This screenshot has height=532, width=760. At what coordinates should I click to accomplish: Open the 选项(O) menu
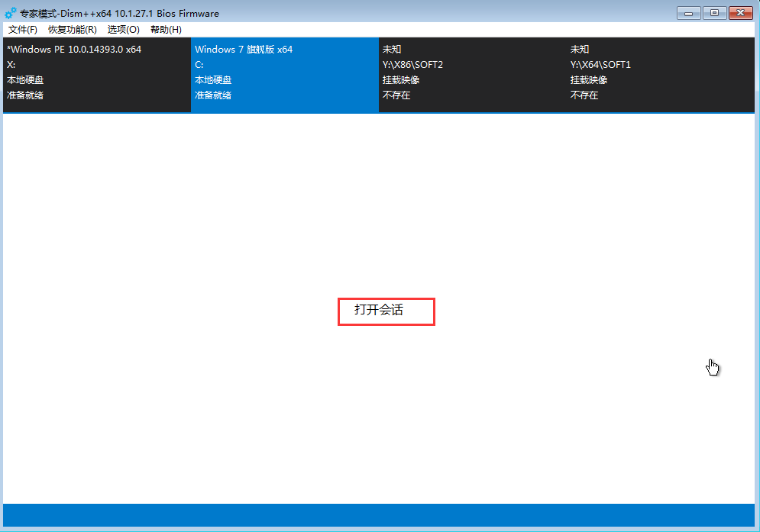click(x=123, y=30)
